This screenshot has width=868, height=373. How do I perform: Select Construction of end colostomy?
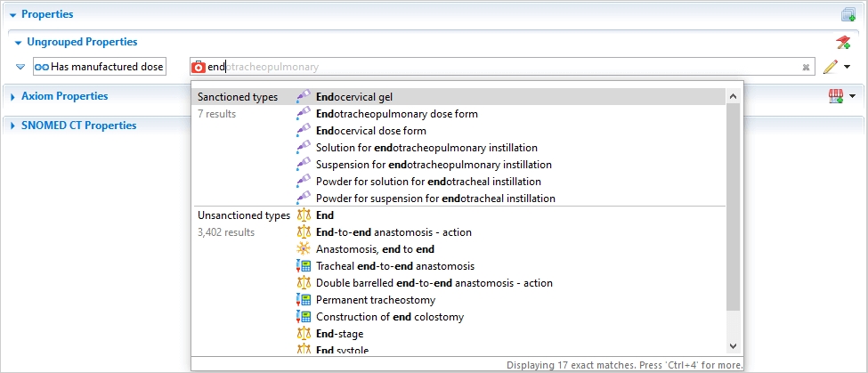[389, 317]
